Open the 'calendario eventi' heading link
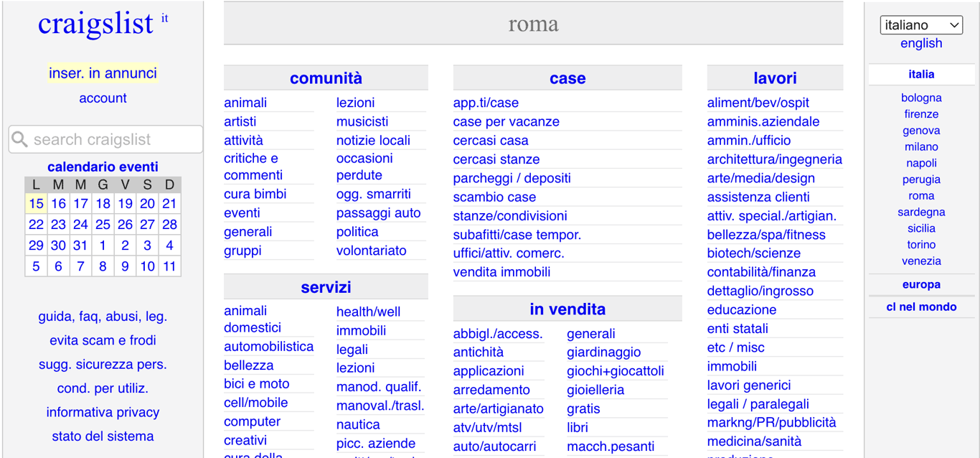 103,167
